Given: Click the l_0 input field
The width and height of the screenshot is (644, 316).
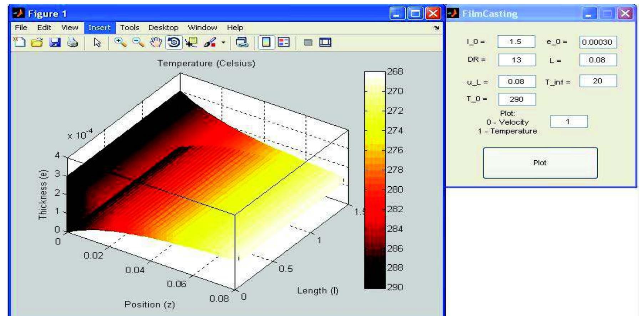Looking at the screenshot, I should coord(516,42).
